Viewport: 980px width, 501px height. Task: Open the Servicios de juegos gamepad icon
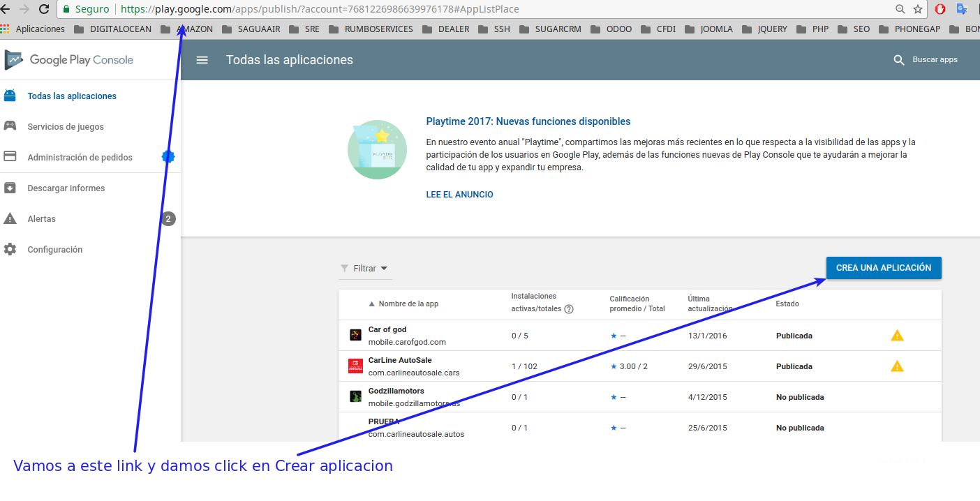coord(10,126)
